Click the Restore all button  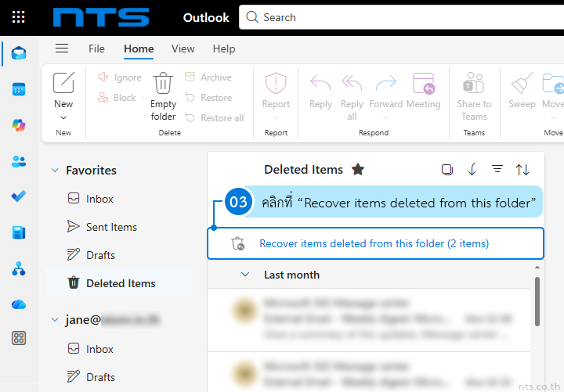[x=215, y=118]
